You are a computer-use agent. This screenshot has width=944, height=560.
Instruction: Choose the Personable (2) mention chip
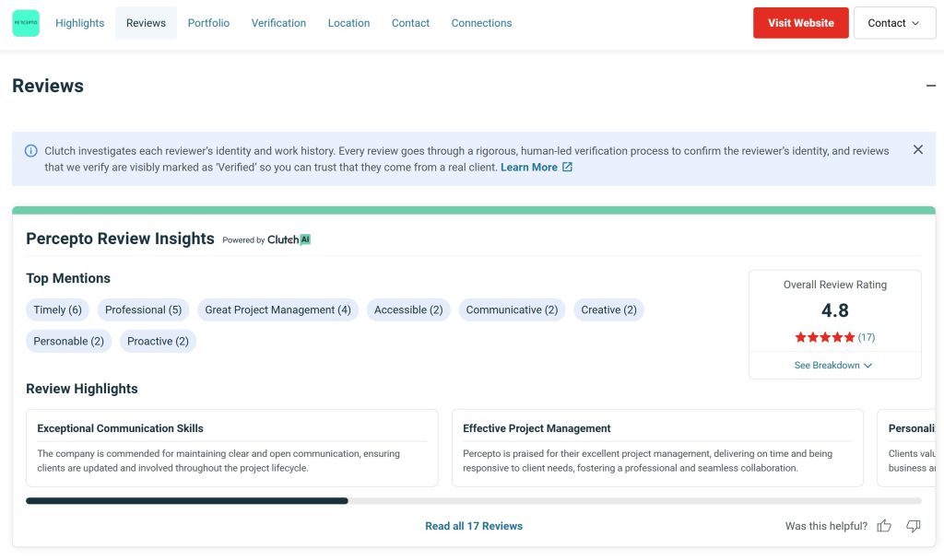tap(68, 341)
